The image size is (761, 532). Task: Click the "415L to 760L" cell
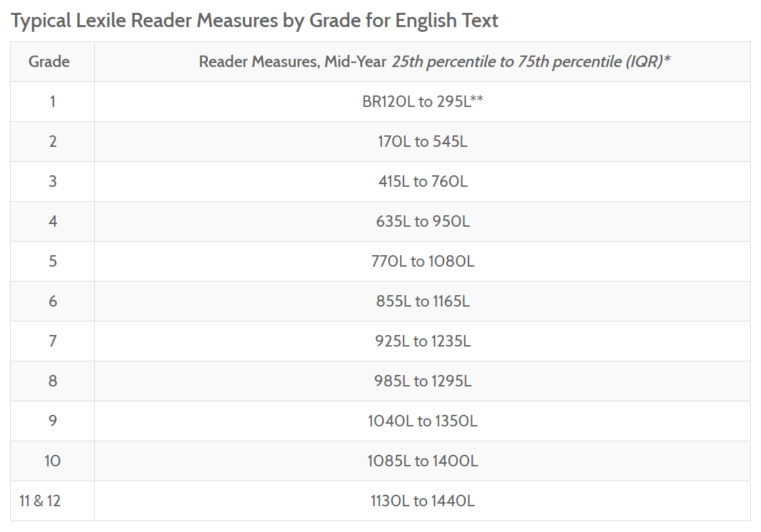tap(422, 181)
